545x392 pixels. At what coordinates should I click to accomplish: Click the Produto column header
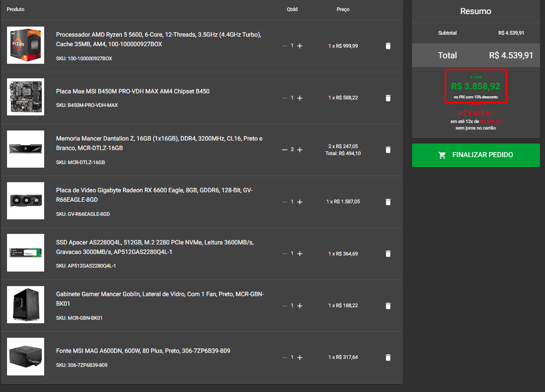pyautogui.click(x=16, y=10)
